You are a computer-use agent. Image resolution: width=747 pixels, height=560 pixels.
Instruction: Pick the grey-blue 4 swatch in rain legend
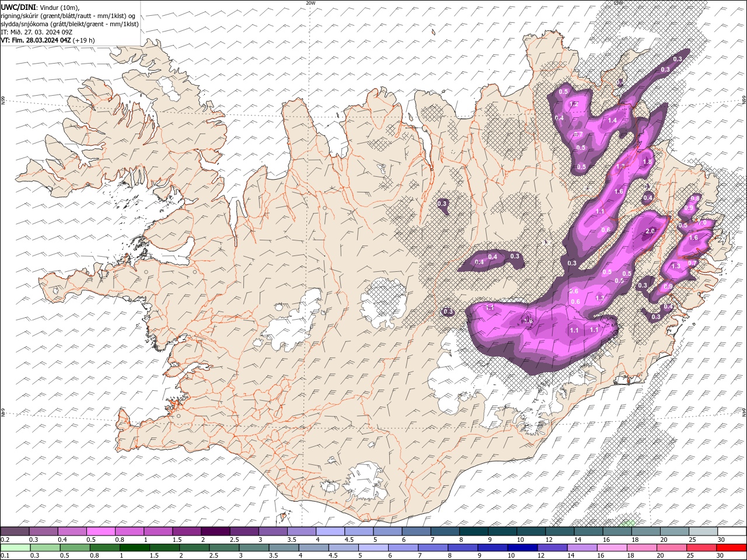pyautogui.click(x=313, y=548)
